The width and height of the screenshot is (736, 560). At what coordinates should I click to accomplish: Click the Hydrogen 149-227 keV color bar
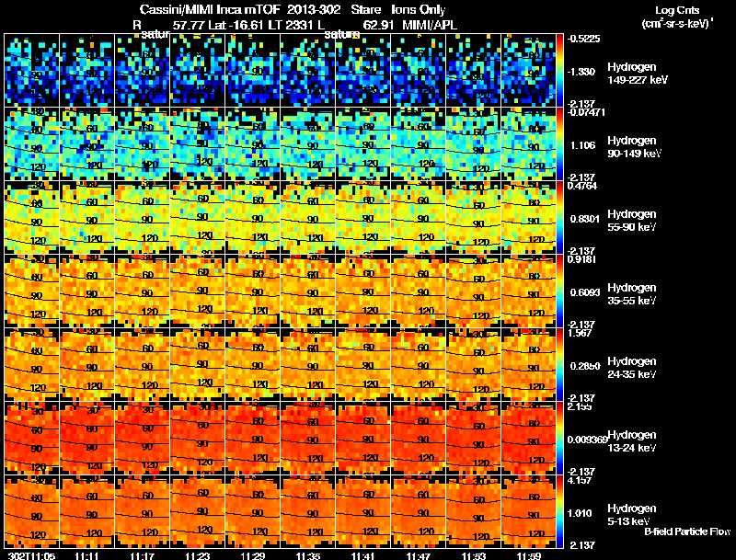point(559,71)
